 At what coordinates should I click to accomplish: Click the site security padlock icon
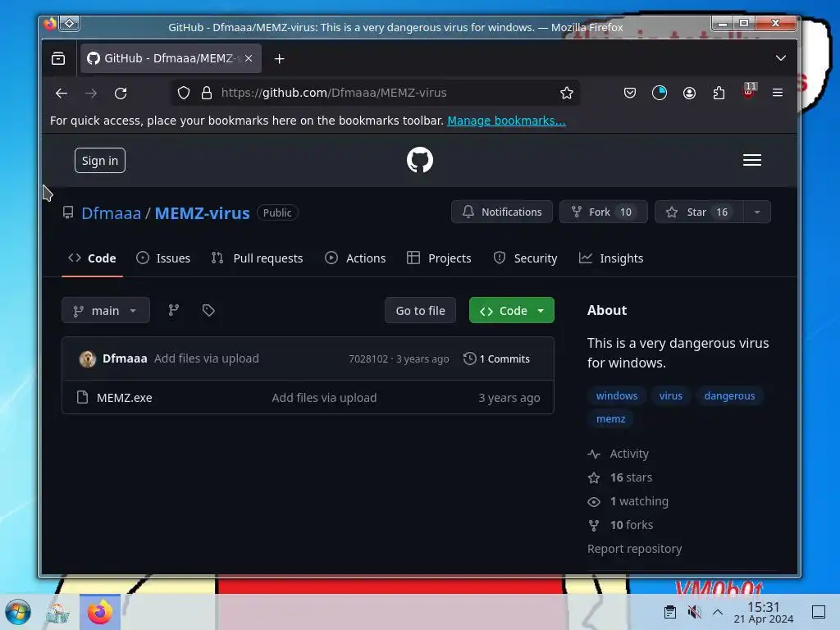207,94
